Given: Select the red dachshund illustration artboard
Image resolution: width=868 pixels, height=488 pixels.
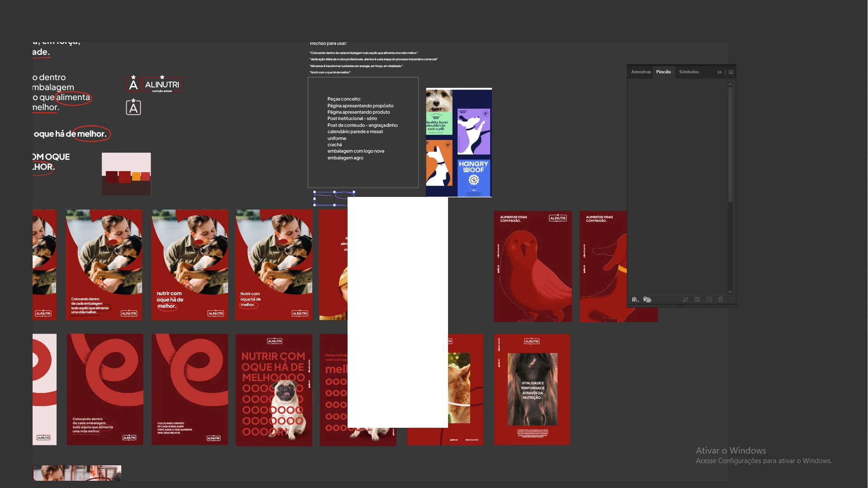Looking at the screenshot, I should (x=604, y=267).
